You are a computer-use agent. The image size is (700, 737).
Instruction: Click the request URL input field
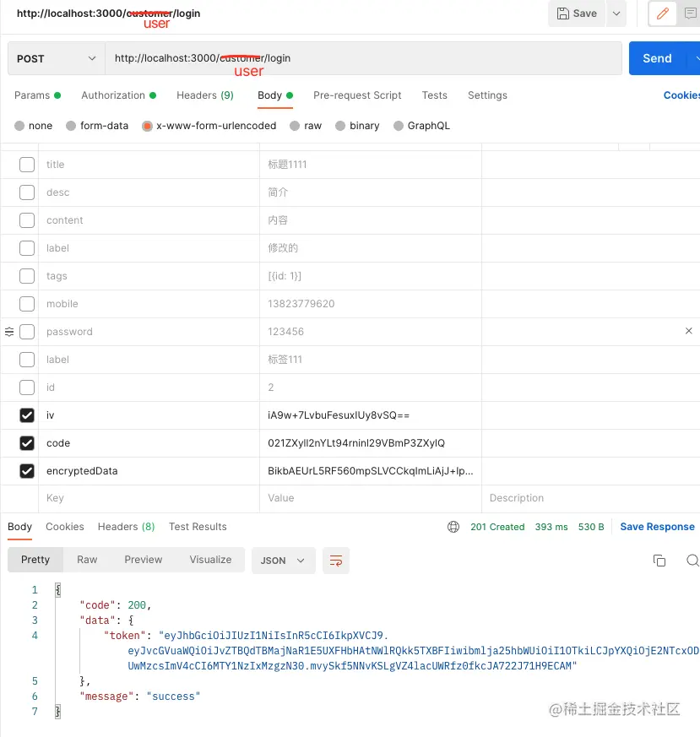tap(363, 58)
